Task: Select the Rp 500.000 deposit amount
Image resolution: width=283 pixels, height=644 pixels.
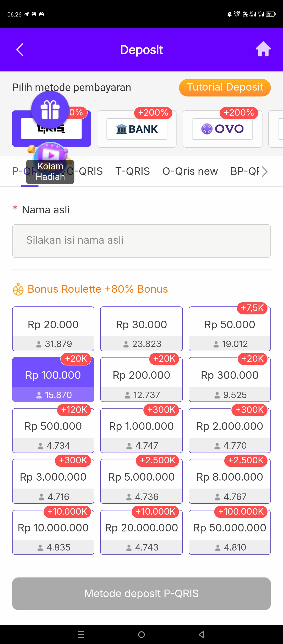Action: (x=53, y=430)
